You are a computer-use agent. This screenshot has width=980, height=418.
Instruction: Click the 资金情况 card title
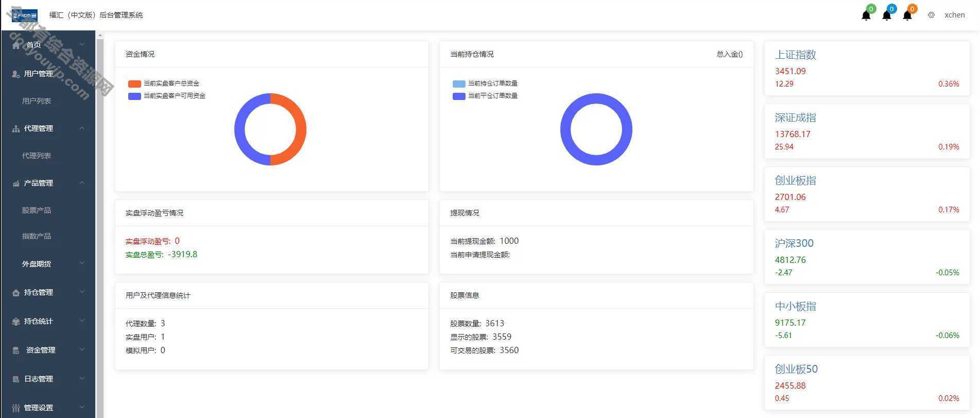pyautogui.click(x=140, y=54)
